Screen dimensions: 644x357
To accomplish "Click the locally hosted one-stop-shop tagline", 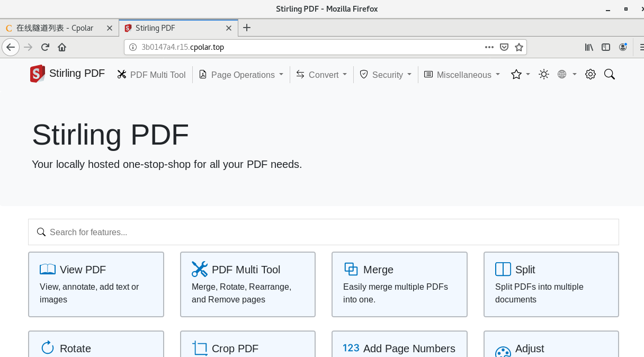I will (167, 164).
